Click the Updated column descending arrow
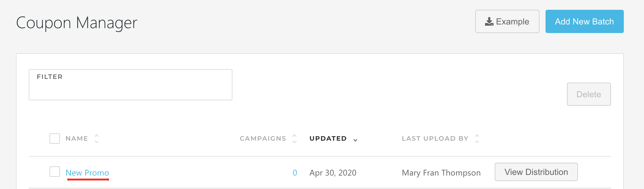Screen dimensions: 644x189 (355, 140)
